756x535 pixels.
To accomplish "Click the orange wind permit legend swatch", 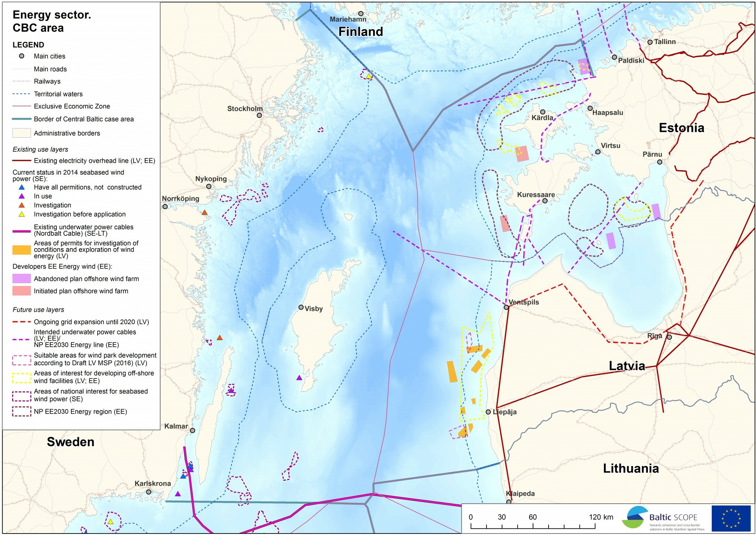I will 21,250.
